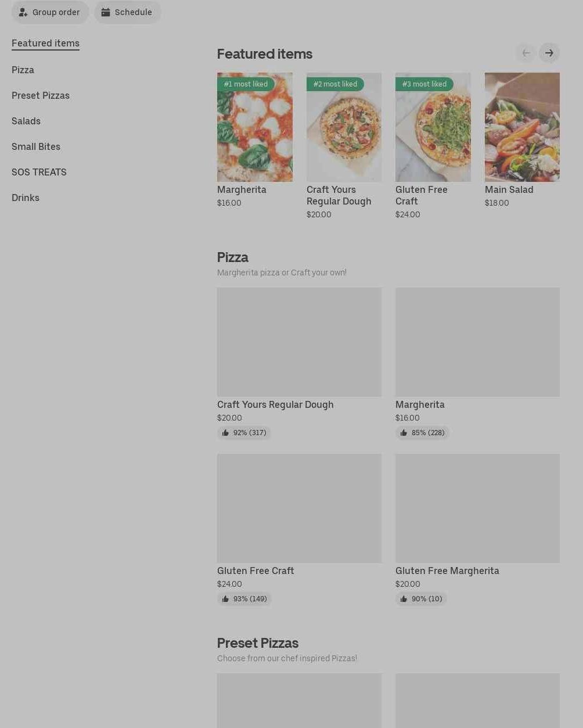
Task: Open Small Bites category
Action: tap(36, 146)
